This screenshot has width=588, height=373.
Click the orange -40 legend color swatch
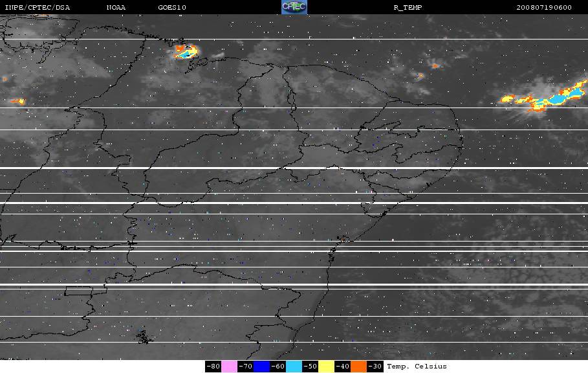[x=358, y=367]
